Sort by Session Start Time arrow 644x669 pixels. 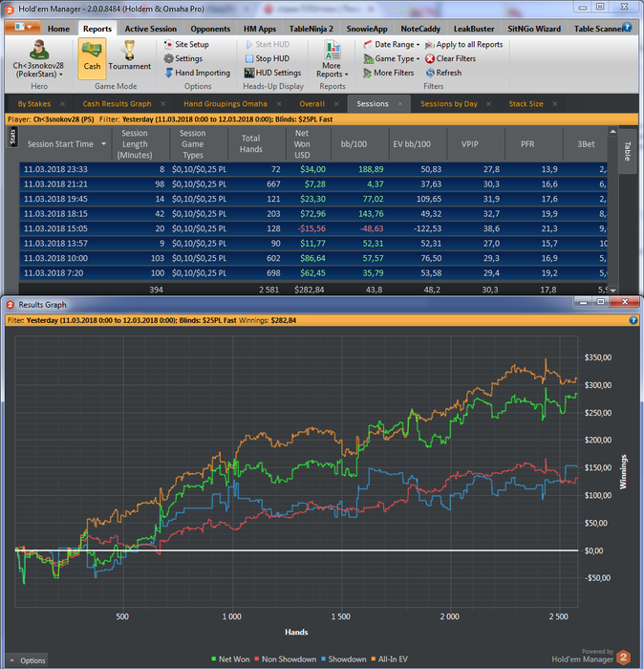point(103,144)
